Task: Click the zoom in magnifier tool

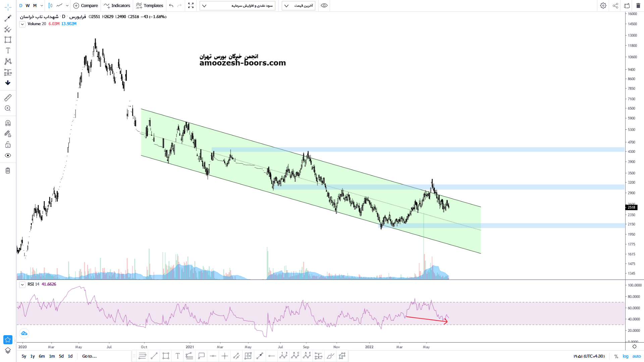Action: click(x=8, y=108)
